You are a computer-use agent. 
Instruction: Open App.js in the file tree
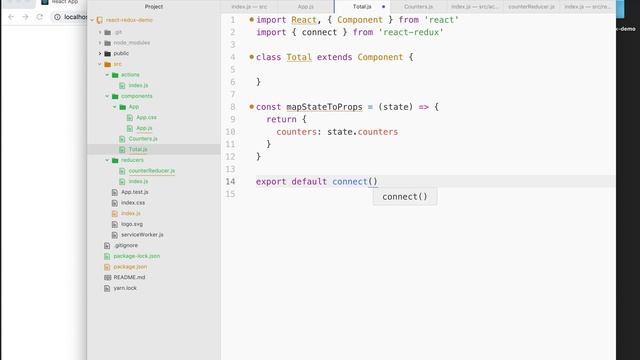click(144, 128)
